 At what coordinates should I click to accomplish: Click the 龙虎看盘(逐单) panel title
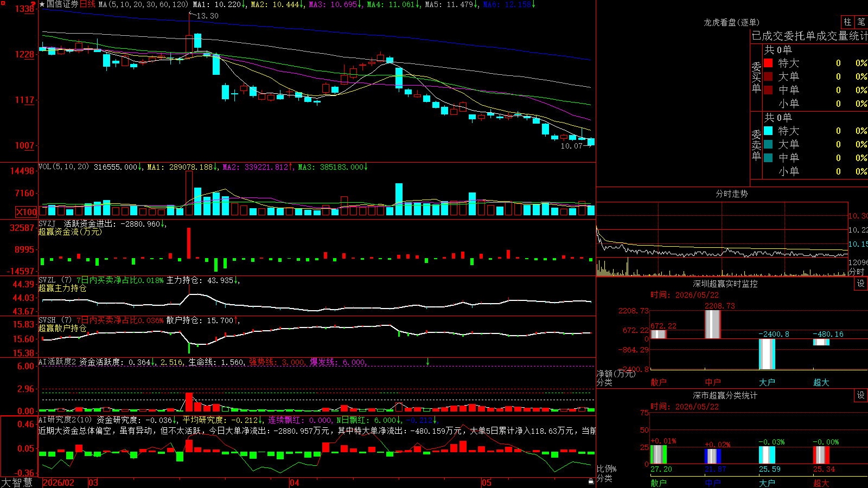click(x=732, y=22)
